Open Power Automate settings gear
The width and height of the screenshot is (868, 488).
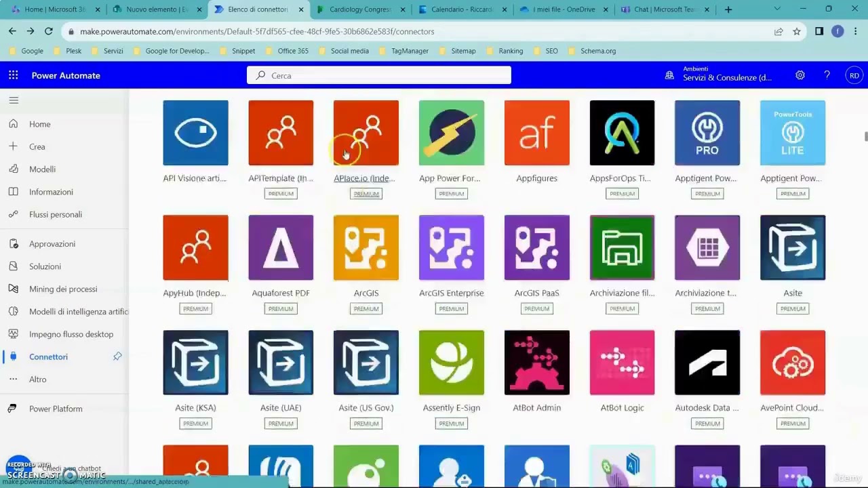pos(800,75)
